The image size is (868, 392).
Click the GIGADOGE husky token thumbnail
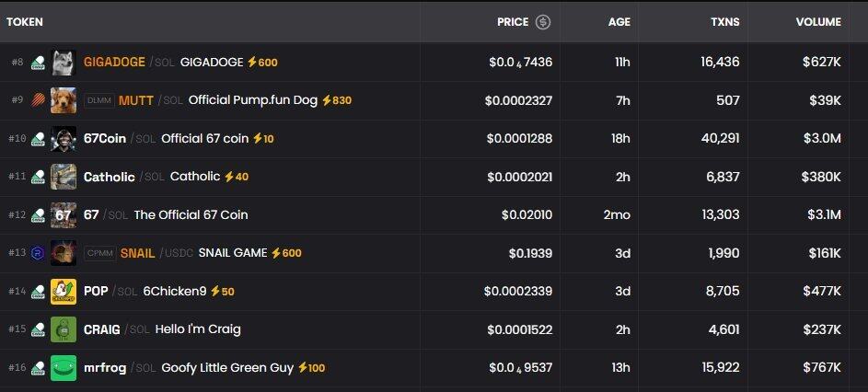point(64,63)
